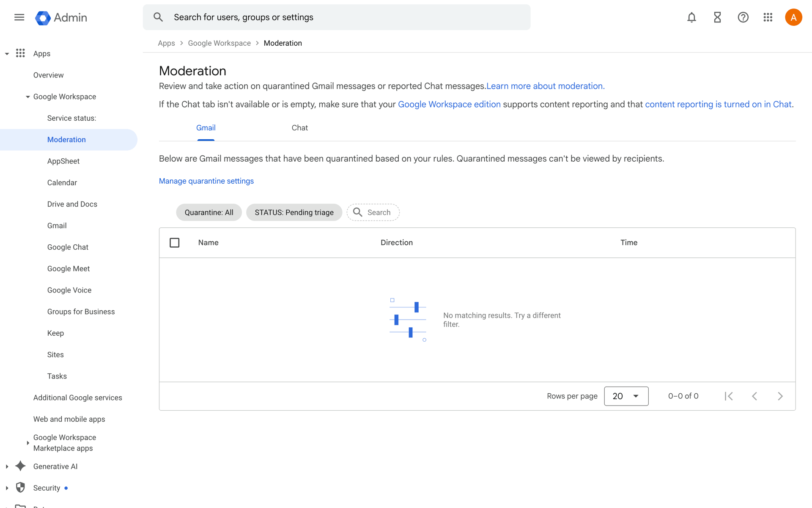Open Drive and Docs settings
The width and height of the screenshot is (812, 508).
[72, 204]
